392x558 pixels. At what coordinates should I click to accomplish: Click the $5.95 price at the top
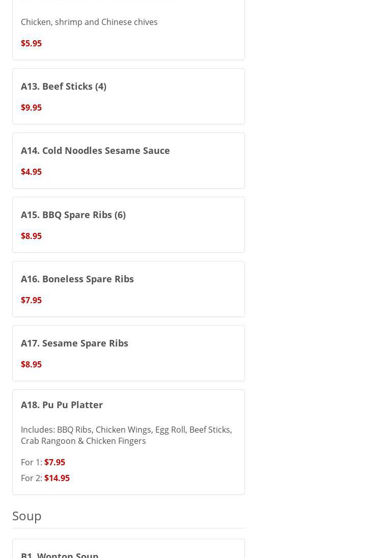(31, 43)
